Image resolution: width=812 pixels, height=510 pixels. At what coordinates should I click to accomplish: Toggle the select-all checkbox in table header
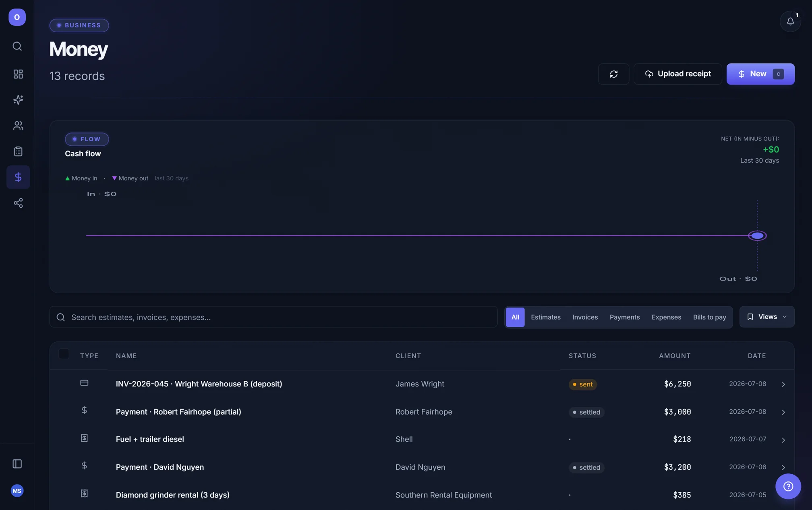point(64,354)
